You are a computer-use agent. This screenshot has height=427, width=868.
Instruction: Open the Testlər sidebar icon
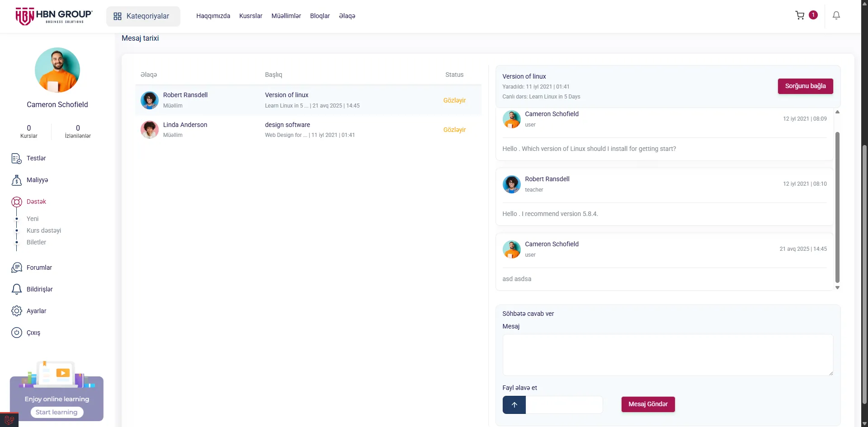tap(16, 158)
